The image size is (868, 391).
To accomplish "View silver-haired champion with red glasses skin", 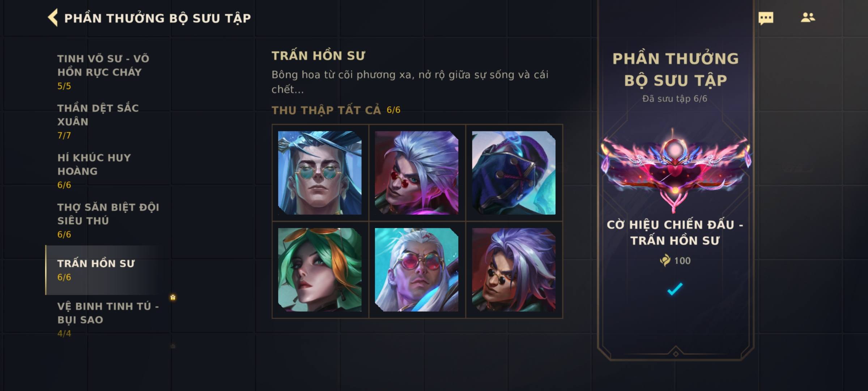I will [417, 173].
